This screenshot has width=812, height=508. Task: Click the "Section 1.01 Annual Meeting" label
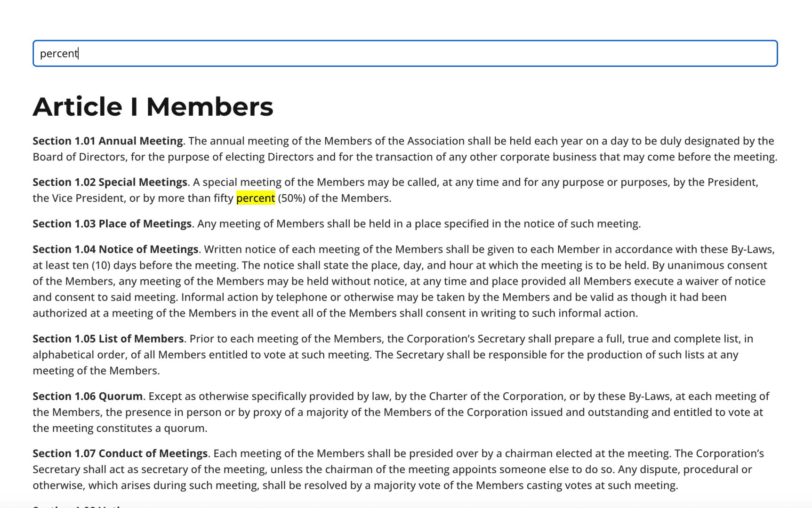[x=108, y=141]
